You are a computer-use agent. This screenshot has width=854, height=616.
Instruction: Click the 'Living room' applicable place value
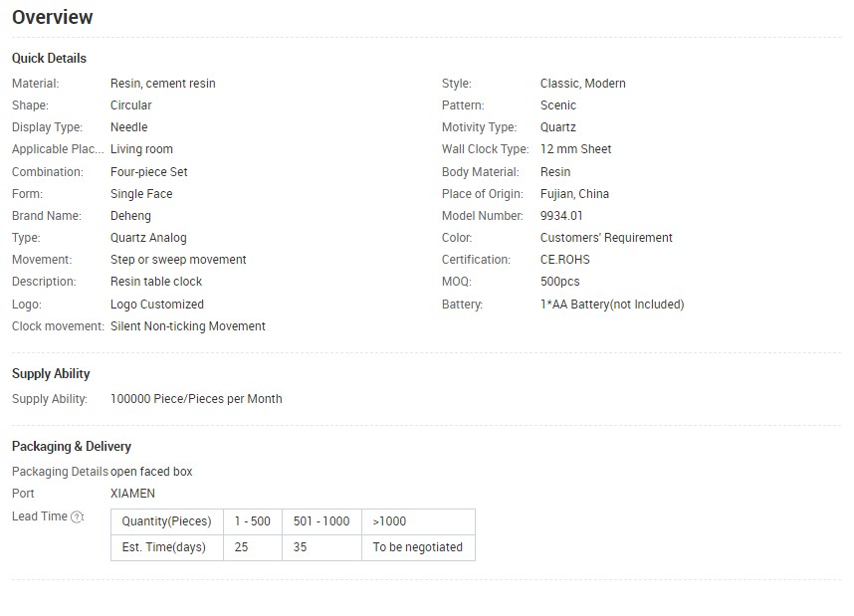coord(141,149)
